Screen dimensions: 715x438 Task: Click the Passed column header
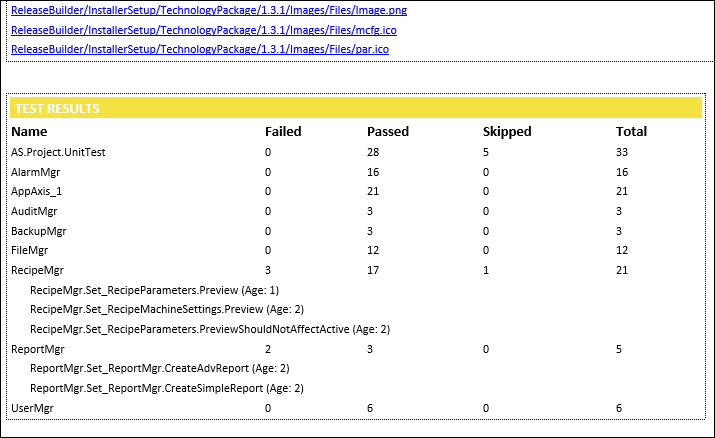coord(388,131)
